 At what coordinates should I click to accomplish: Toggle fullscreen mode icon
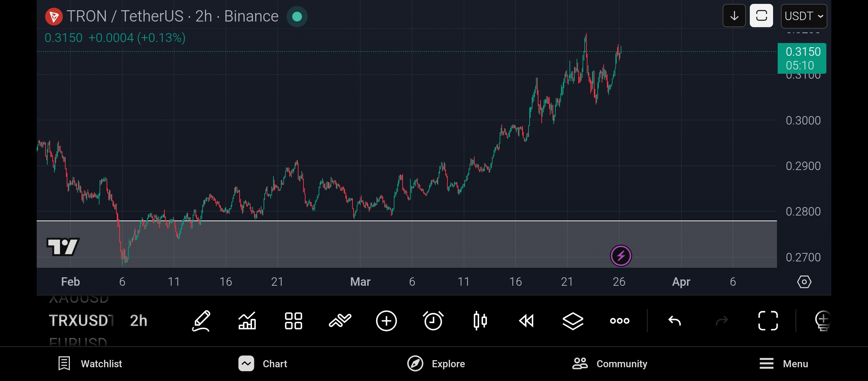pos(768,321)
